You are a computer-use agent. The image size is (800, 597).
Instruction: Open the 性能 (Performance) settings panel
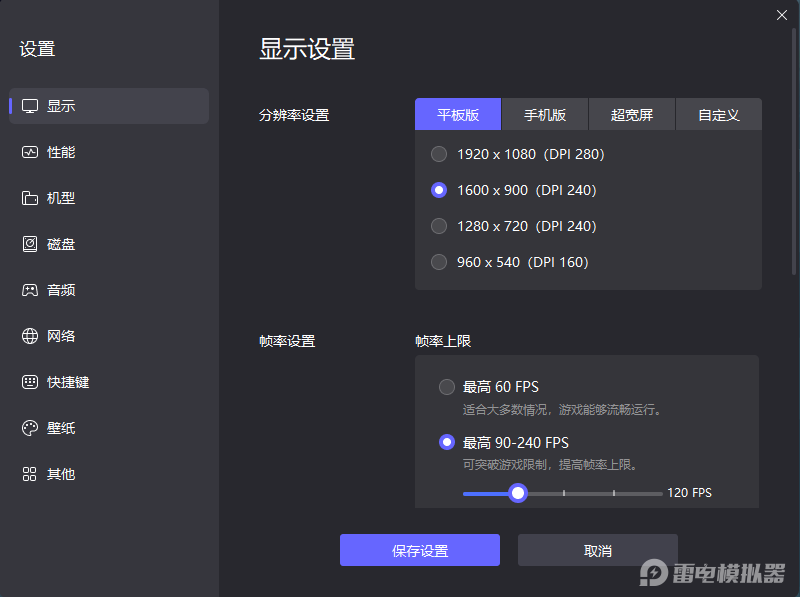60,152
